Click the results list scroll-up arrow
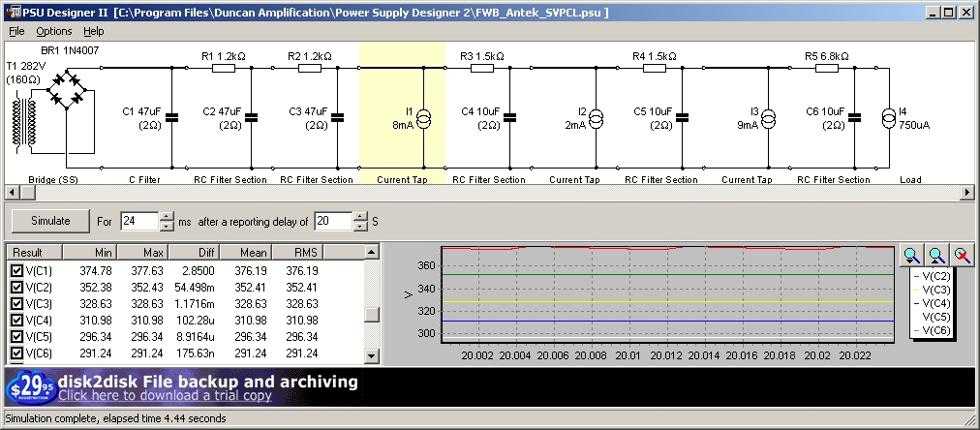This screenshot has width=980, height=430. tap(371, 252)
